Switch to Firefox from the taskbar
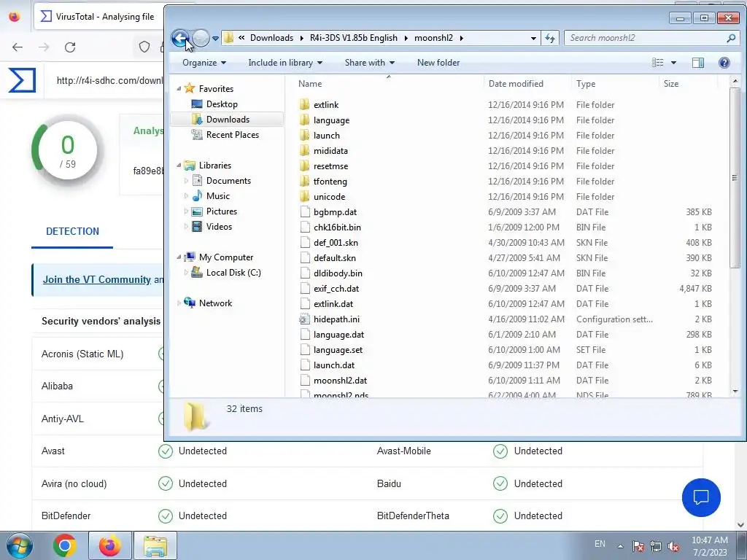 (x=109, y=545)
